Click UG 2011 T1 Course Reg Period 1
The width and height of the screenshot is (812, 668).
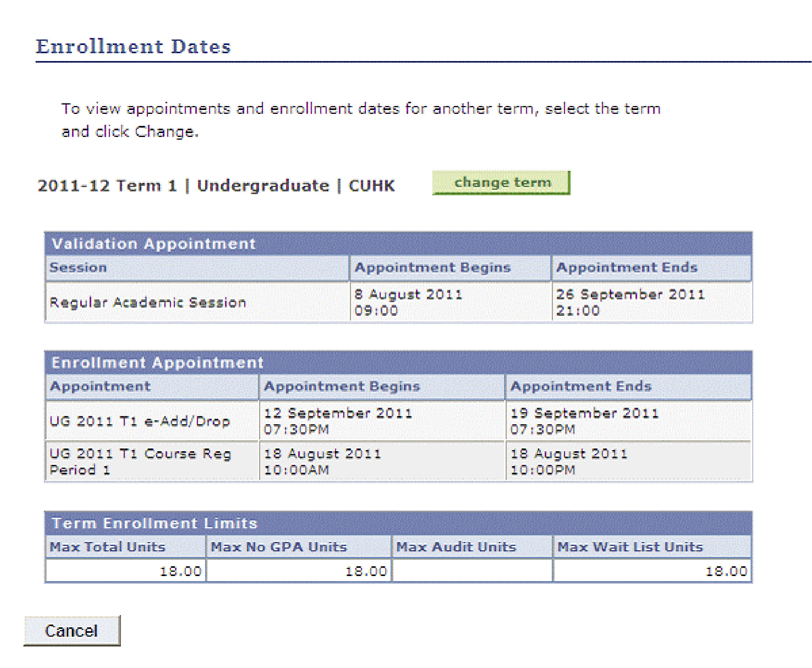[x=140, y=461]
